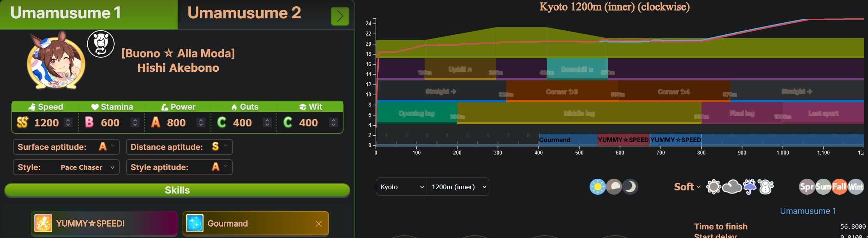Open the Distance aptitude dropdown
Screen dimensions: 868x238
pos(179,147)
